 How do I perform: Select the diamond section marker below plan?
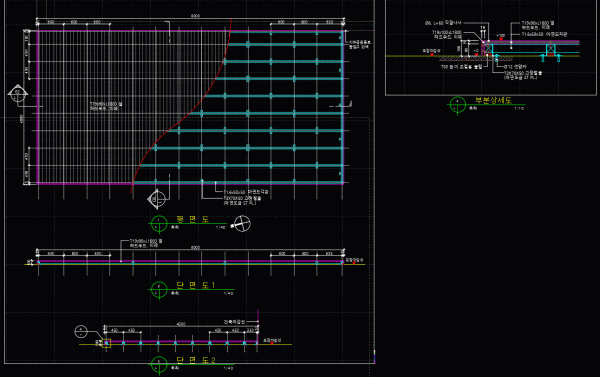[157, 199]
